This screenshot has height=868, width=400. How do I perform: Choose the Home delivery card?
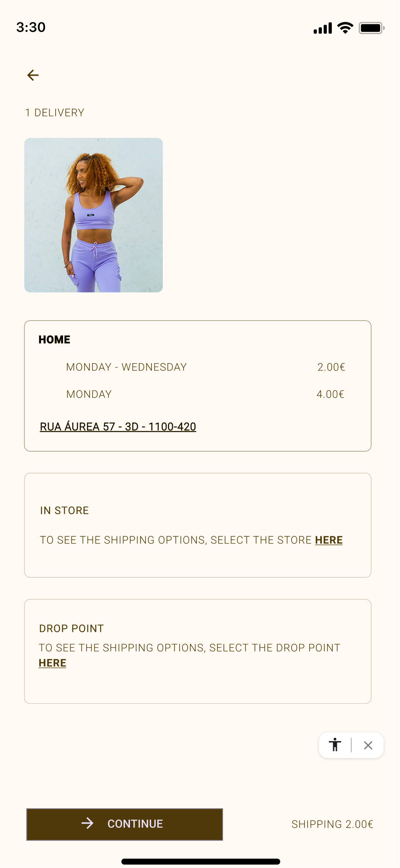(198, 386)
